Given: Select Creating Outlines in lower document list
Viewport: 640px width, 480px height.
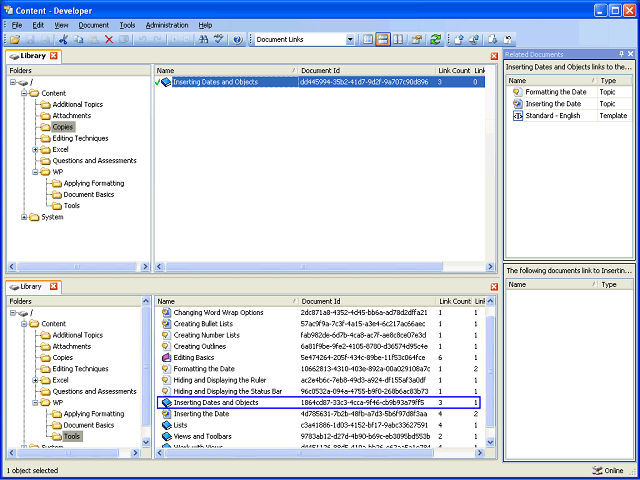Looking at the screenshot, I should coord(200,347).
